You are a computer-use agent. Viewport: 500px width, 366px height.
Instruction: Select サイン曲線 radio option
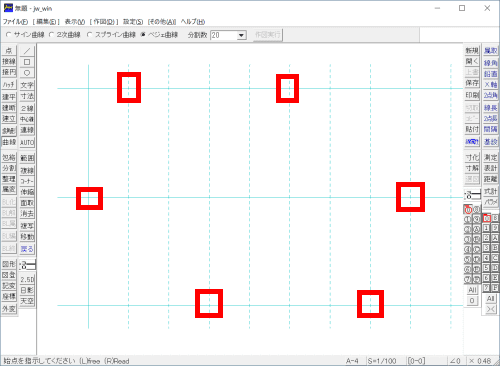click(25, 35)
